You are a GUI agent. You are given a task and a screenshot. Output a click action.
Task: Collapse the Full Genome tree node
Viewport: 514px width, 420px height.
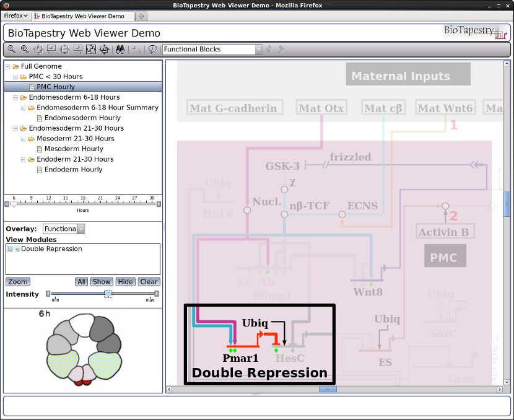(x=8, y=66)
